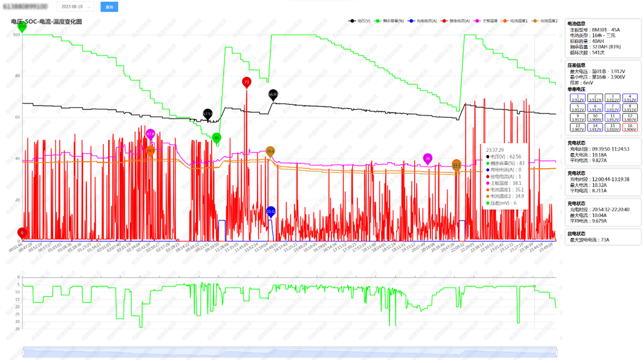Image resolution: width=644 pixels, height=363 pixels.
Task: Hide the 放电电流(A) legend series
Action: pos(455,21)
